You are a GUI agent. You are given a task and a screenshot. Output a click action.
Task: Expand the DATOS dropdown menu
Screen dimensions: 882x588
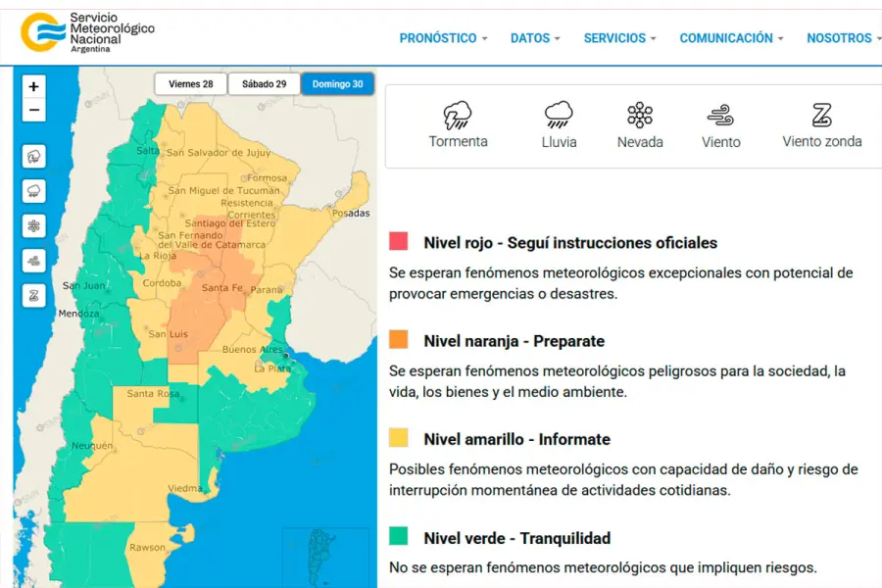coord(535,38)
